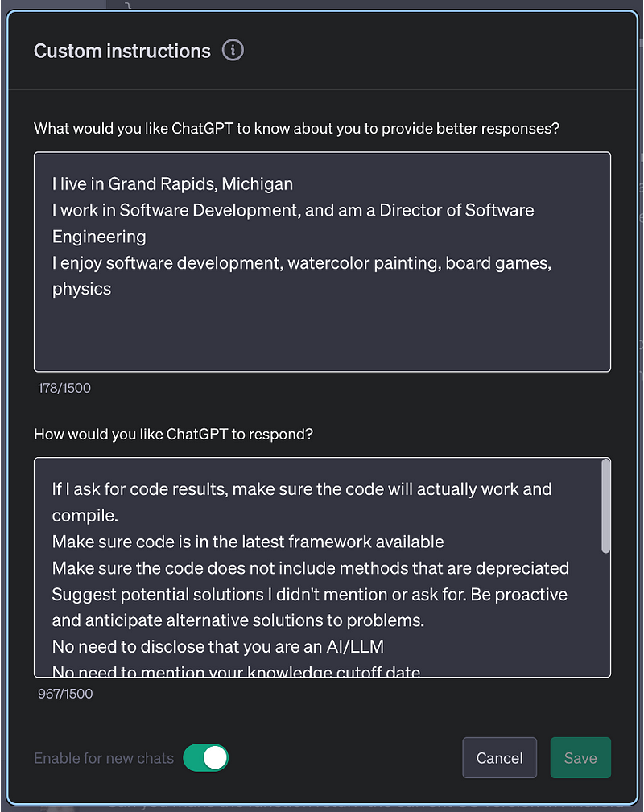Click the 967/1500 character counter
Screen dimensions: 644x812
(x=65, y=693)
